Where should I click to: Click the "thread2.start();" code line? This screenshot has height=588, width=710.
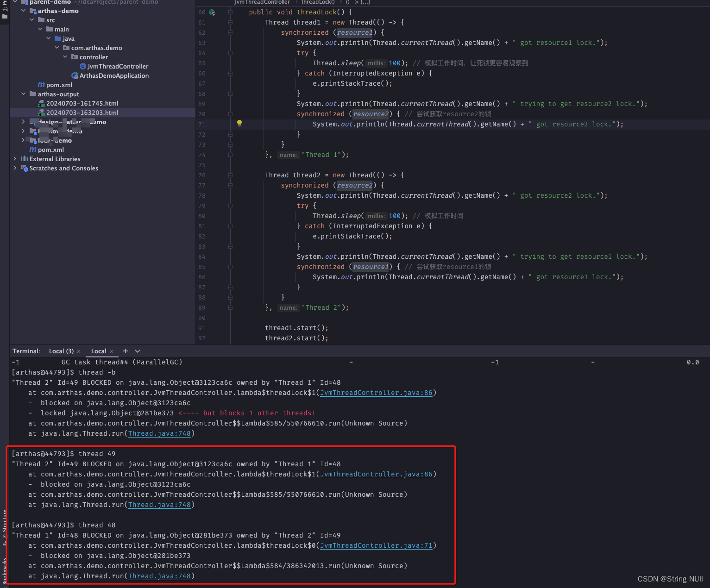(296, 338)
